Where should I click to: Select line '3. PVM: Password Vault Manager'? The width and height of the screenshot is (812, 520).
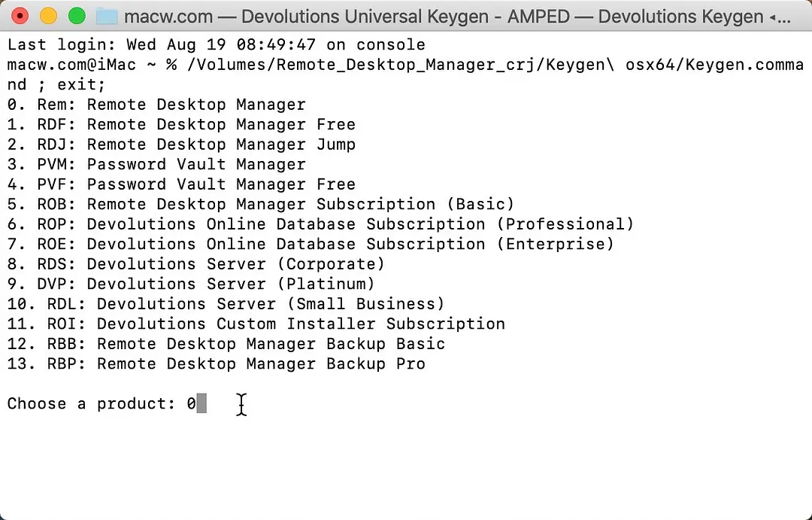156,164
